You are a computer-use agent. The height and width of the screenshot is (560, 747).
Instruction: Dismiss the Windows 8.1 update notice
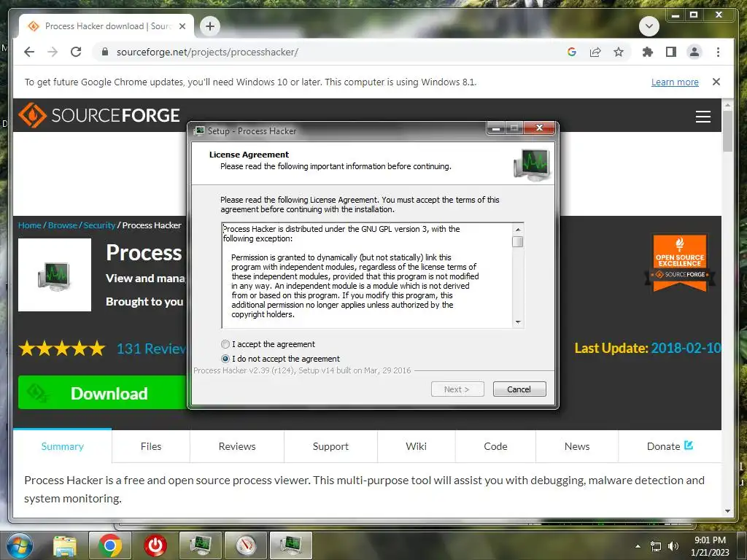[x=716, y=82]
